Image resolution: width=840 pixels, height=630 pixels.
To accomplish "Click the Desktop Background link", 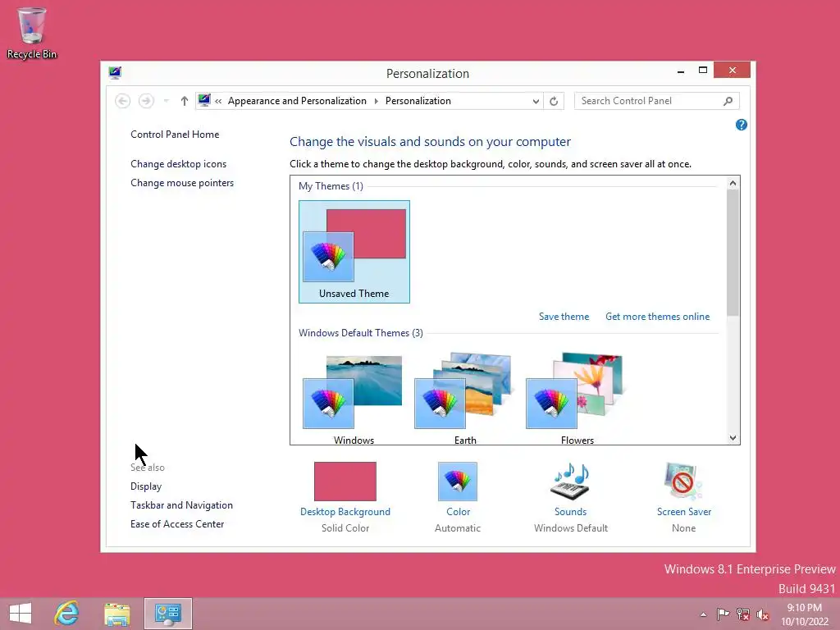I will pyautogui.click(x=345, y=512).
